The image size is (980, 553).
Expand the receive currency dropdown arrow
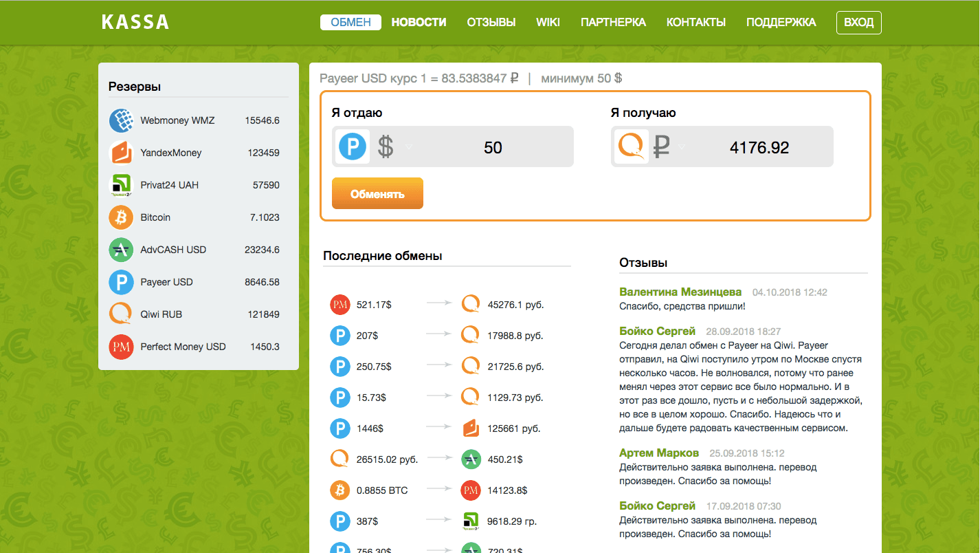tap(682, 146)
